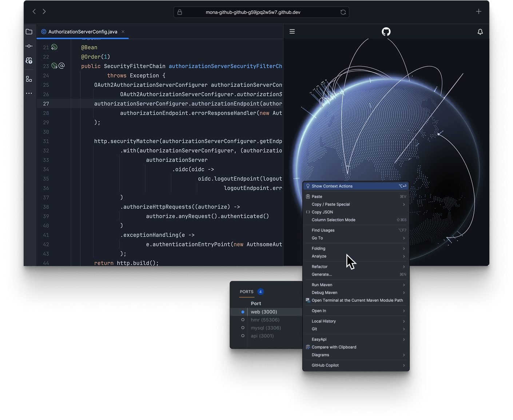Click the overriding-method gutter icon on line 21
The image size is (513, 420).
click(54, 47)
